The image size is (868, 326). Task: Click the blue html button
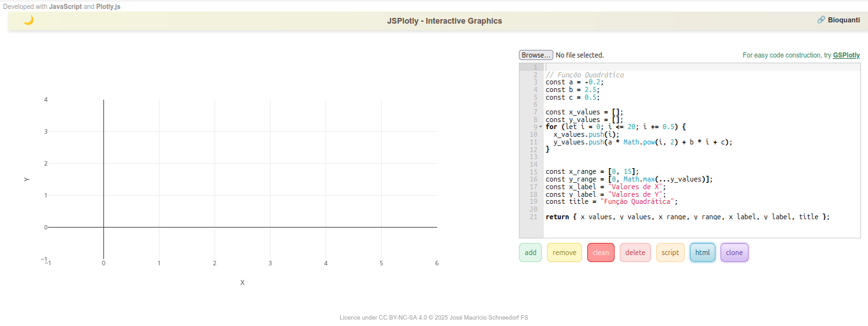click(702, 252)
